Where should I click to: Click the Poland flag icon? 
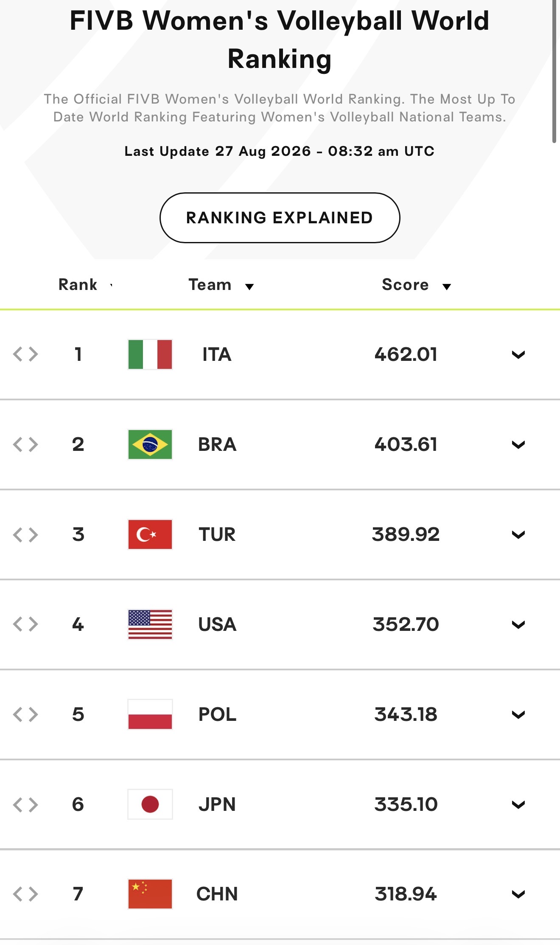click(150, 714)
